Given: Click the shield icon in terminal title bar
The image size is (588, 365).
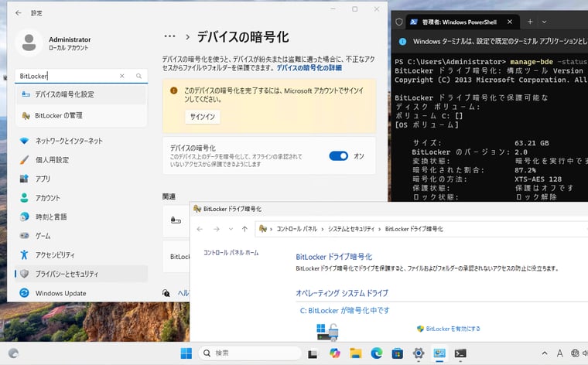Looking at the screenshot, I should click(x=399, y=22).
